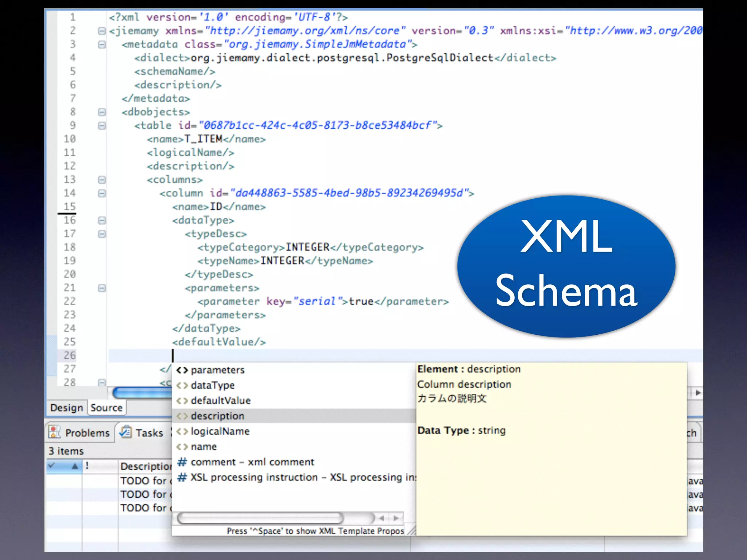
Task: Click the hash icon beside comment proposal
Action: [x=182, y=462]
